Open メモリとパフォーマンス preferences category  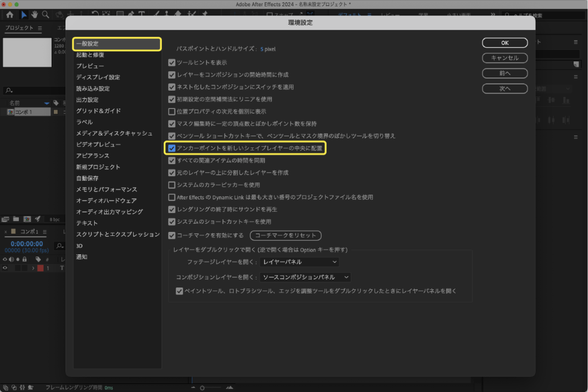106,189
